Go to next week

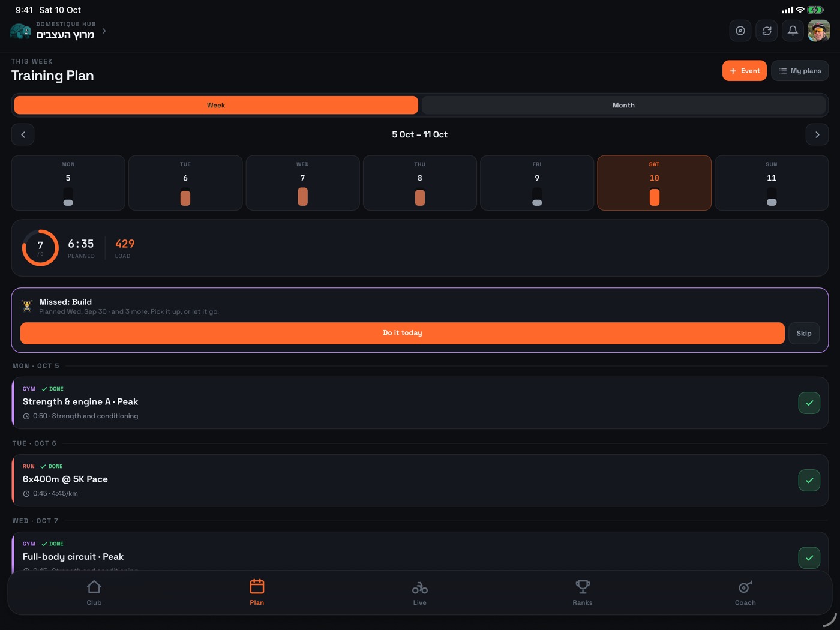pyautogui.click(x=817, y=134)
